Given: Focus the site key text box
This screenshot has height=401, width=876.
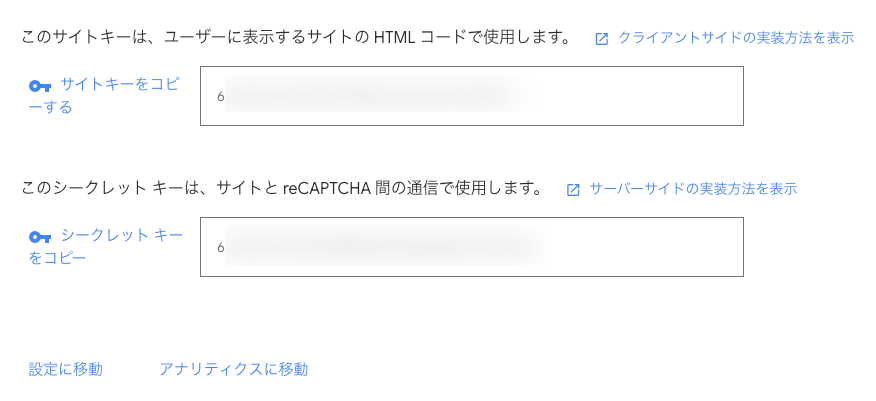Looking at the screenshot, I should (630, 96).
